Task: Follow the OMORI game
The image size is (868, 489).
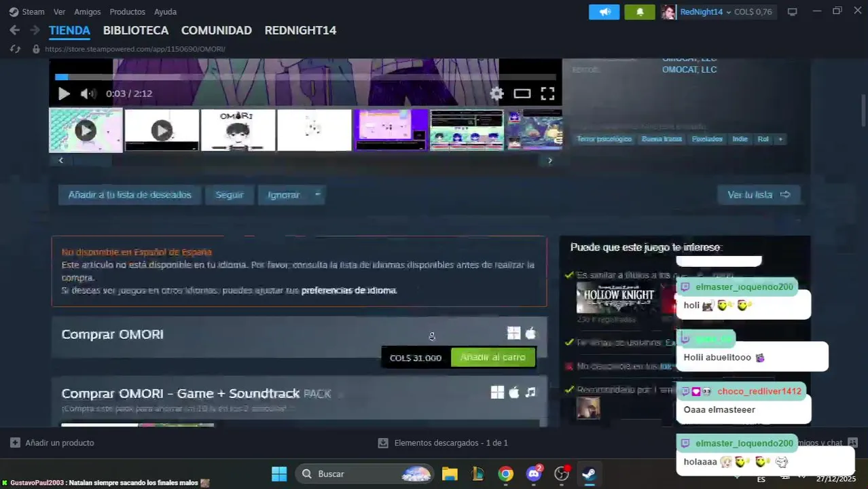Action: [230, 195]
